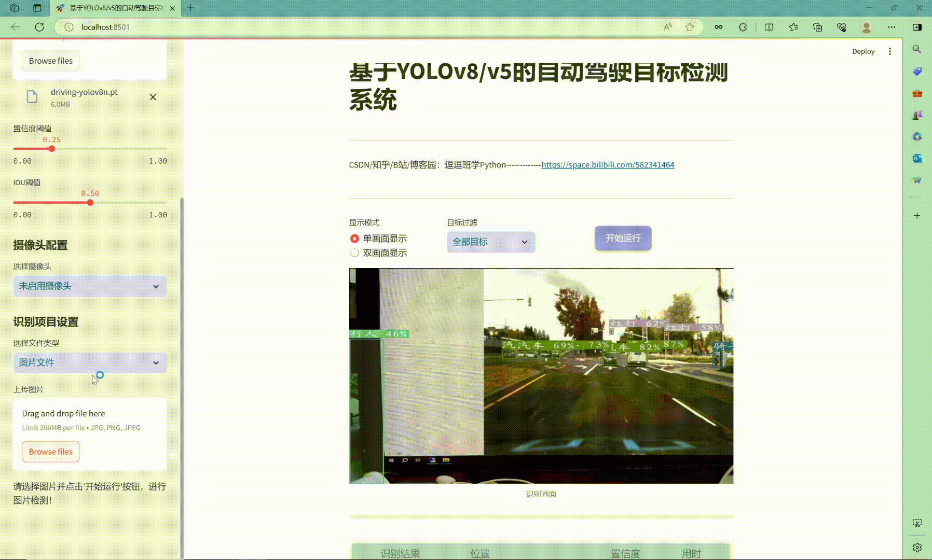The image size is (932, 560).
Task: Open Bing search from the sidebar
Action: point(916,49)
